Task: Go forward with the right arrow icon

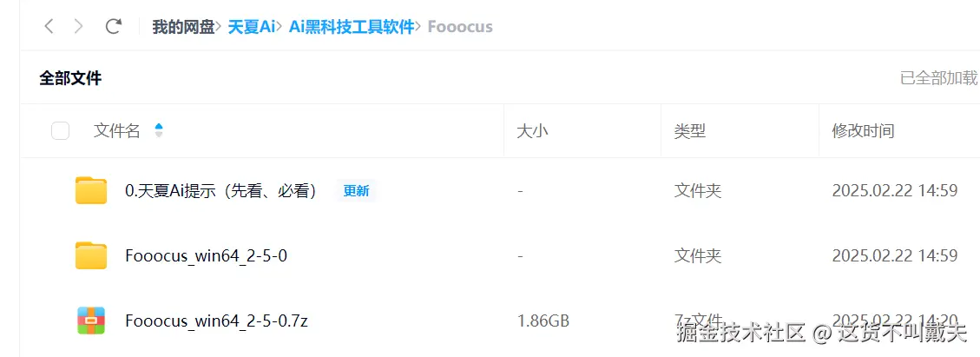Action: coord(79,26)
